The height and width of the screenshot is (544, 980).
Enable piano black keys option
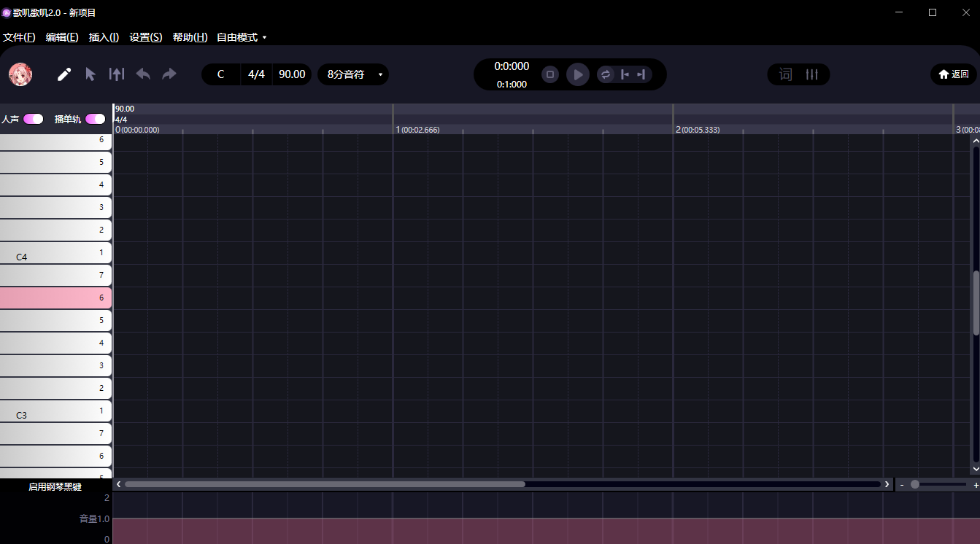coord(55,486)
